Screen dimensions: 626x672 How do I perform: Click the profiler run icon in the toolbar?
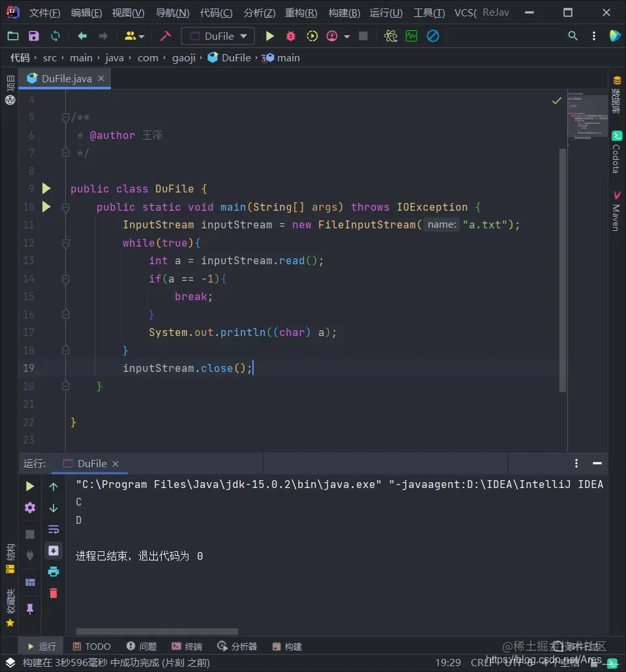coord(332,36)
